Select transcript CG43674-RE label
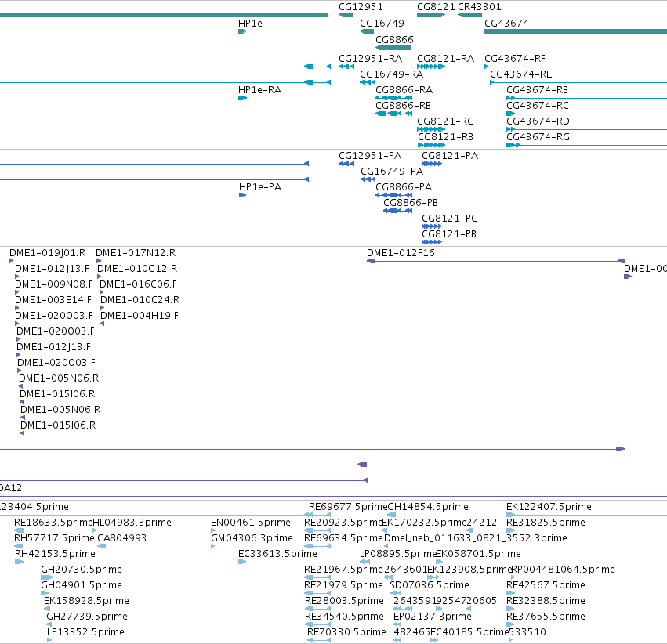 [x=521, y=74]
